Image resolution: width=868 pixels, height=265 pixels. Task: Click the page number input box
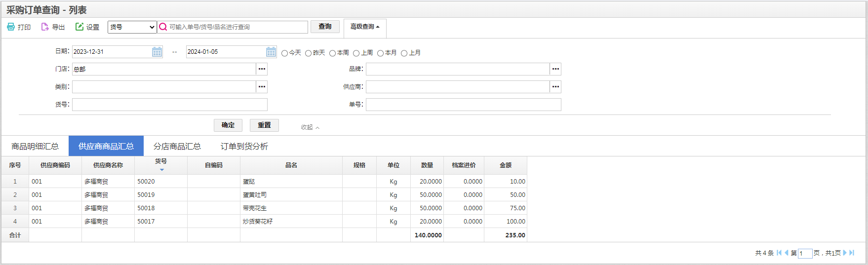pos(805,253)
